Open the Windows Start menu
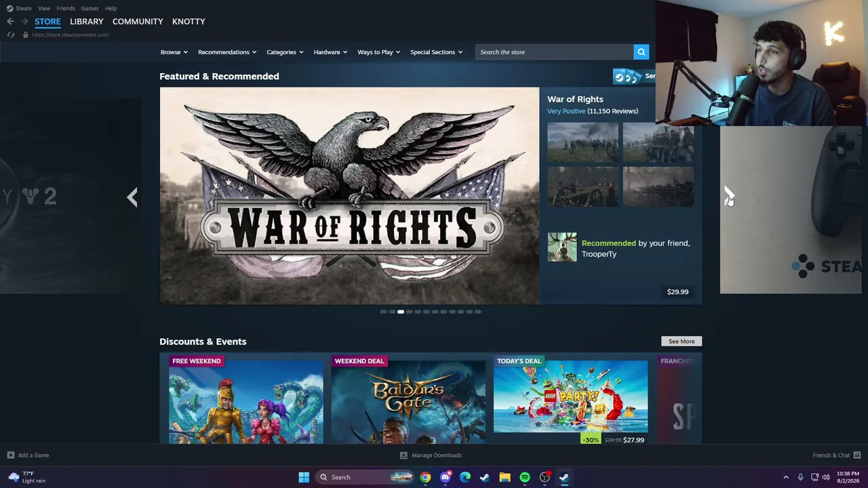This screenshot has width=868, height=488. pos(304,477)
